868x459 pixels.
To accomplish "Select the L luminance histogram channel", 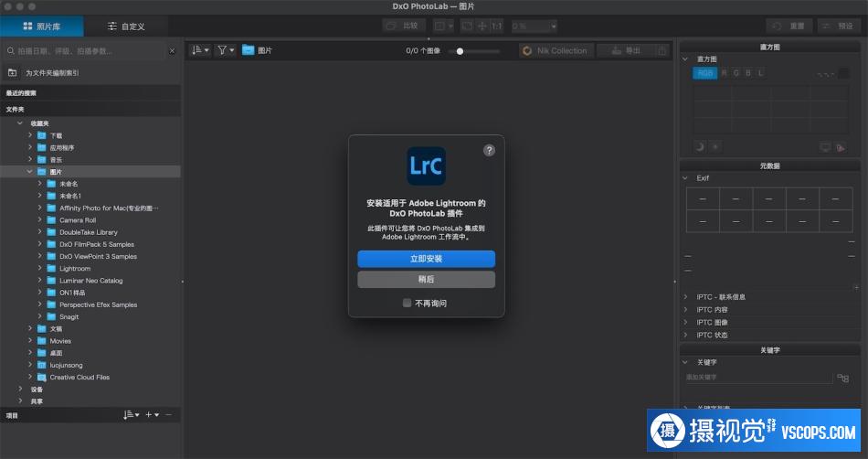I will pos(761,73).
